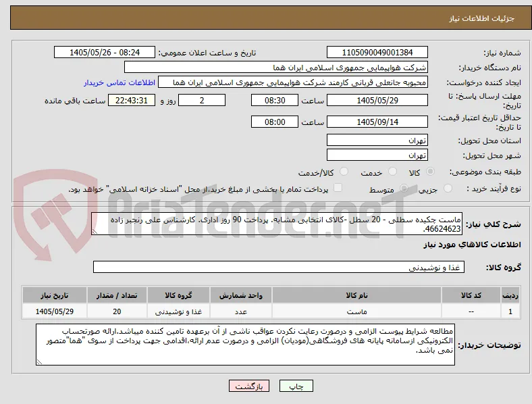Click the واحد شمارش column header

241,295
